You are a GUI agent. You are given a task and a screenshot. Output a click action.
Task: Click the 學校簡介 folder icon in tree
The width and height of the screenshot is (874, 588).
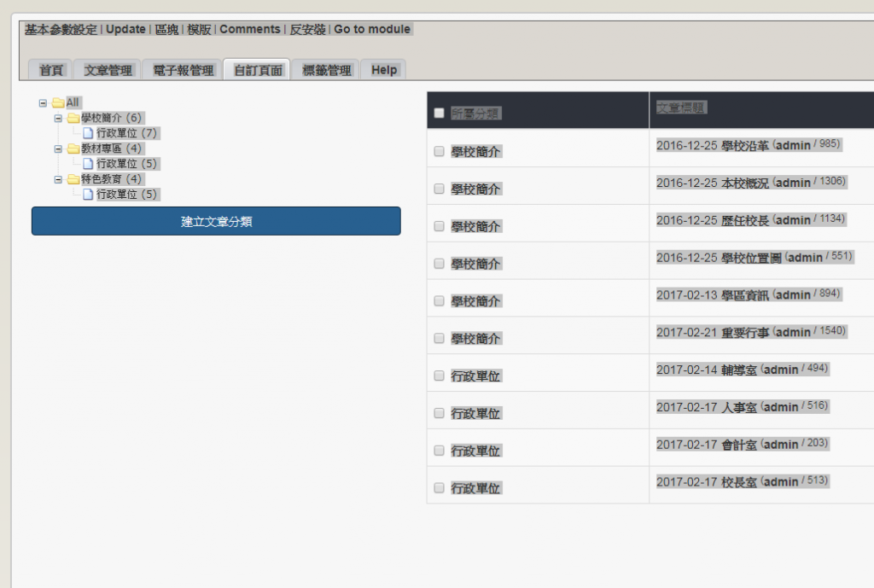pos(73,119)
